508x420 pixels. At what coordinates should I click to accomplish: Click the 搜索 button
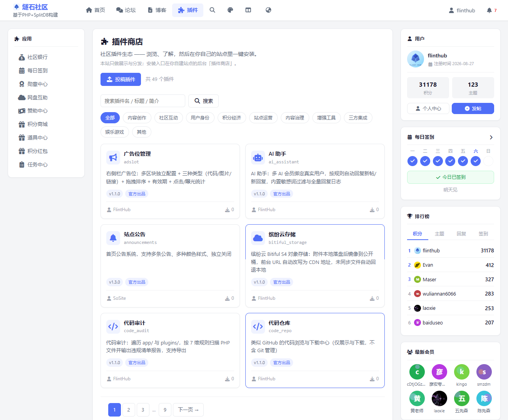[203, 101]
